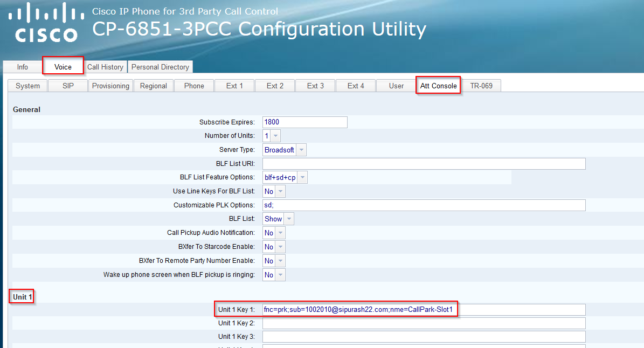The image size is (644, 348).
Task: Click the Unit 1 Key 2 field
Action: pyautogui.click(x=423, y=323)
